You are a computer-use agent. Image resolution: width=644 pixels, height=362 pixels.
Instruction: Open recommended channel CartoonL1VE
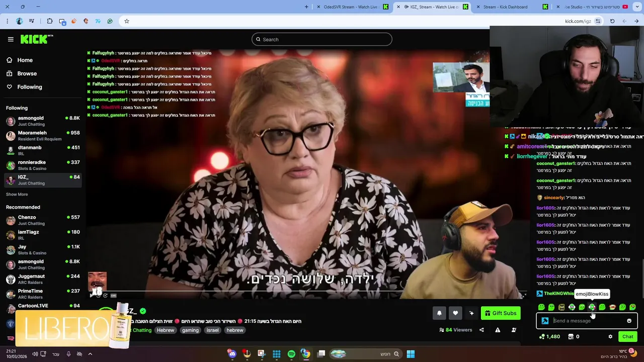click(x=42, y=306)
